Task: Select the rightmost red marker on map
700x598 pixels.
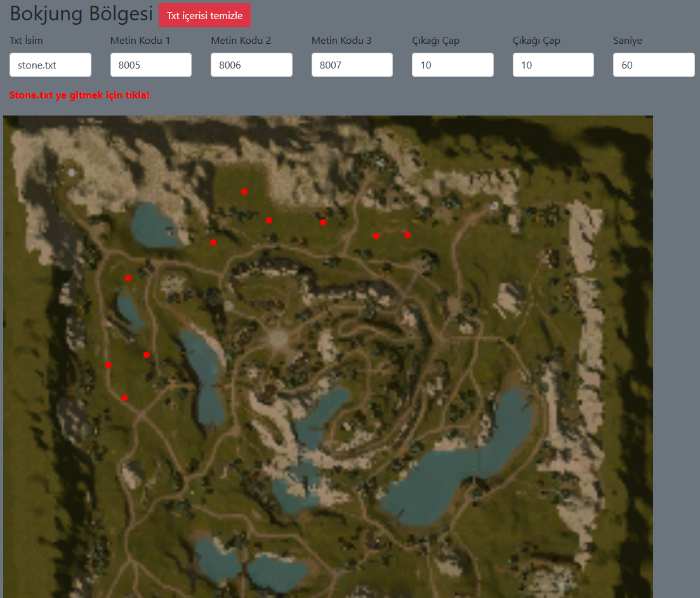Action: [x=407, y=235]
